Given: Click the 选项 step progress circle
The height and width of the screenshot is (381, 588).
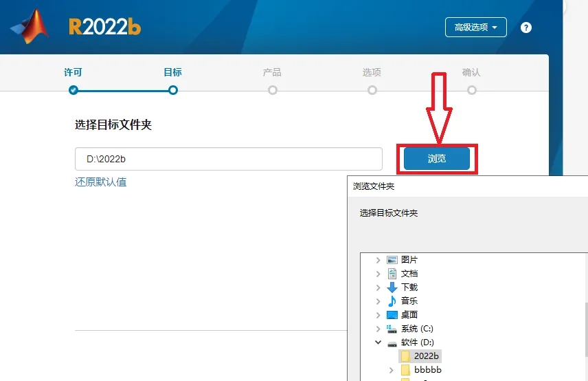Looking at the screenshot, I should (x=372, y=90).
